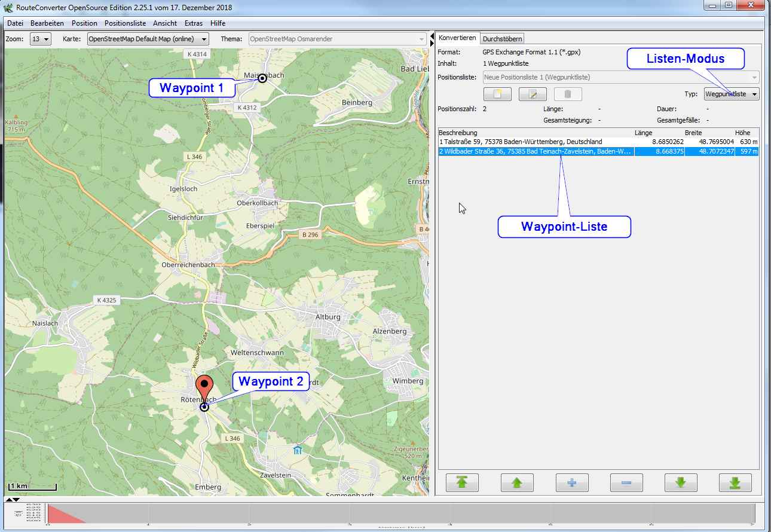The width and height of the screenshot is (771, 532).
Task: Move selected waypoint to the top
Action: tap(462, 482)
